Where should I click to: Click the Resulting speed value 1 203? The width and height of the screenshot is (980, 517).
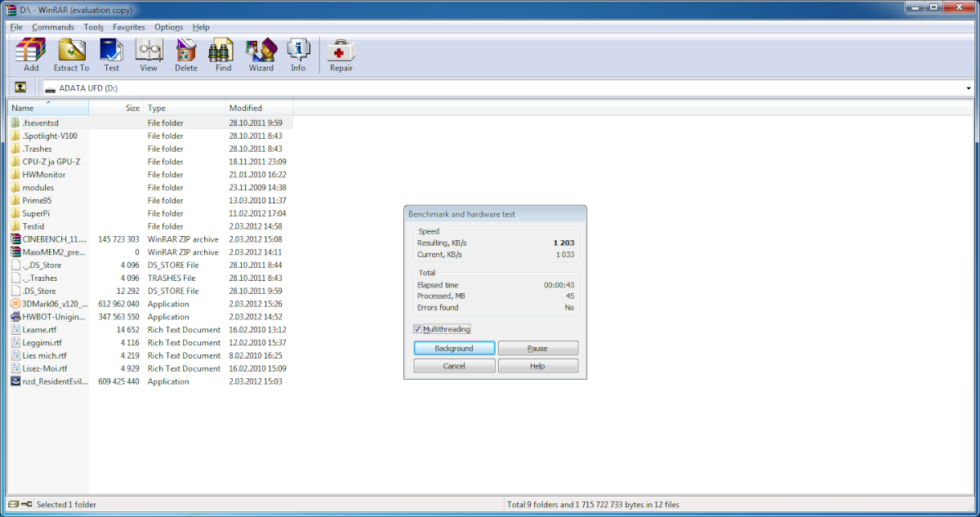coord(563,243)
